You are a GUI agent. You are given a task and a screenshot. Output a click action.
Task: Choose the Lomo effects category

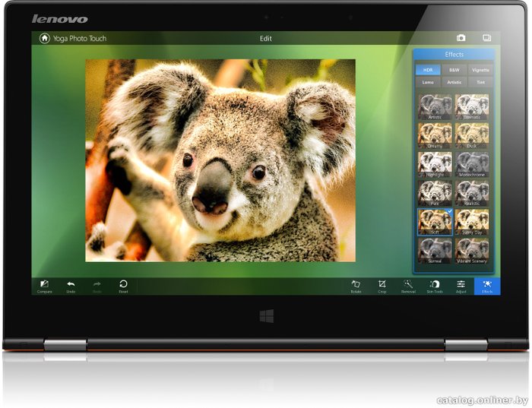coord(429,82)
